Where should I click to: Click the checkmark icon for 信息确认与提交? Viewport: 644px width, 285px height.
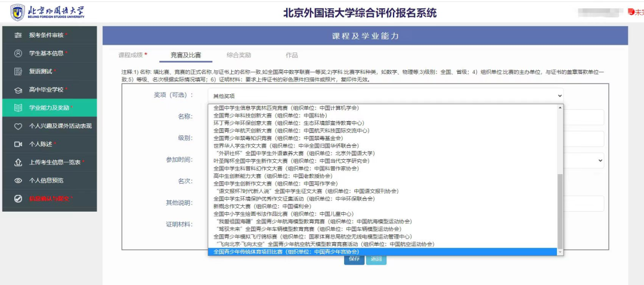[18, 199]
